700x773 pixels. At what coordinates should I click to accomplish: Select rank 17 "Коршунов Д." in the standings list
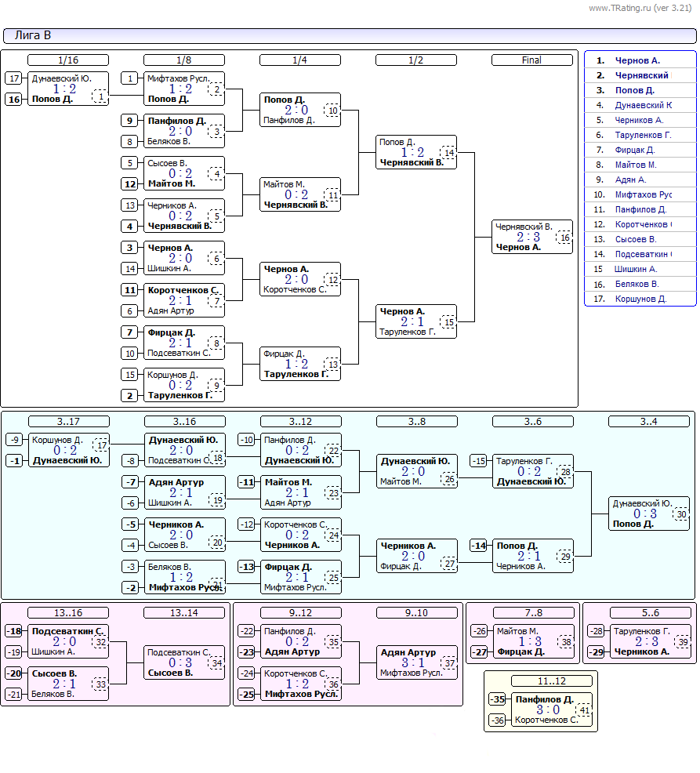[641, 299]
